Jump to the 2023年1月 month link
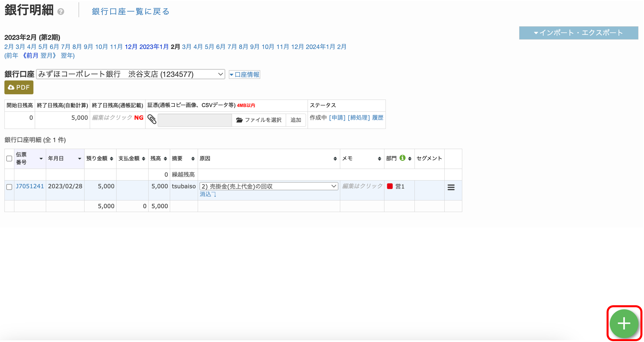The width and height of the screenshot is (644, 342). click(x=154, y=47)
